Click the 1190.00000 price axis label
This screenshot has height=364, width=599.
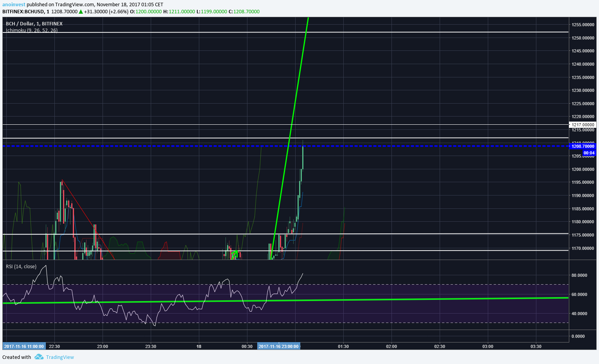583,195
